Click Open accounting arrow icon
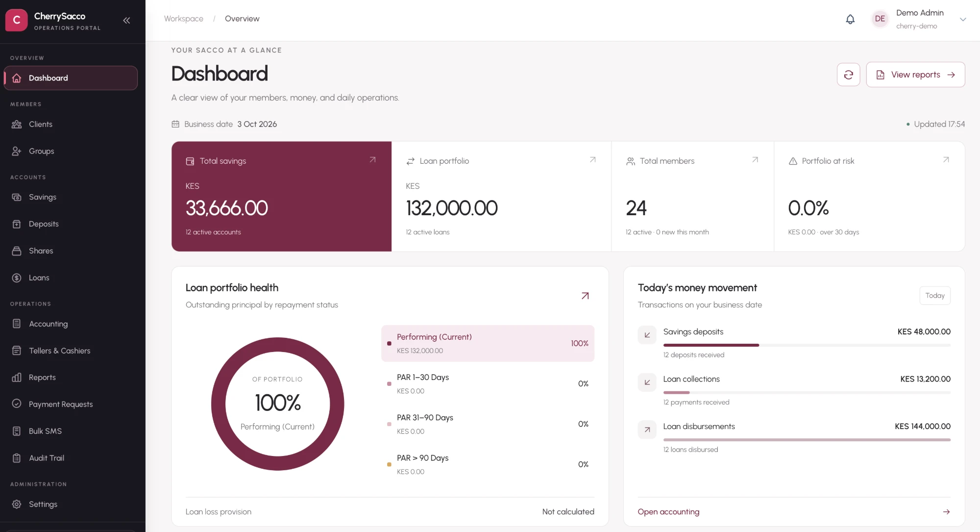980x532 pixels. point(946,511)
